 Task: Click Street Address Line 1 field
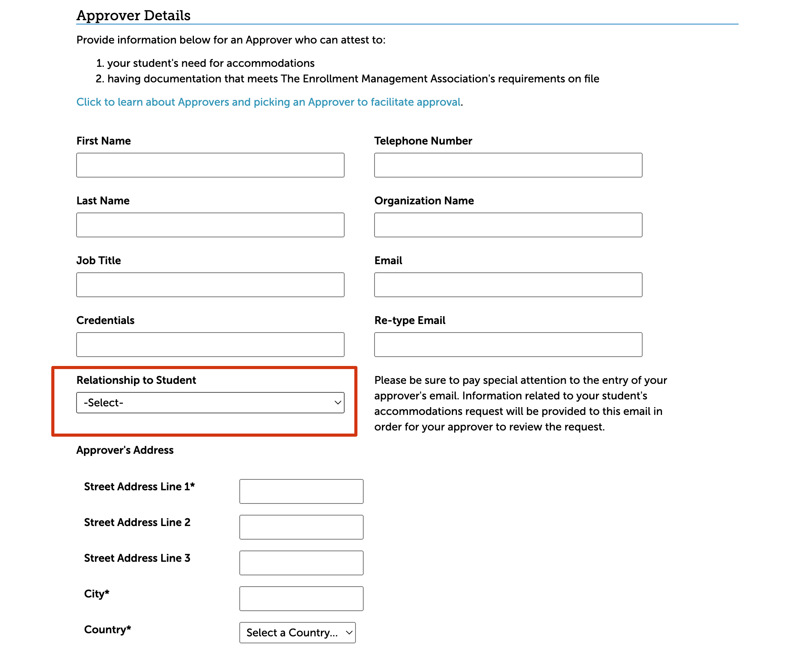click(301, 491)
